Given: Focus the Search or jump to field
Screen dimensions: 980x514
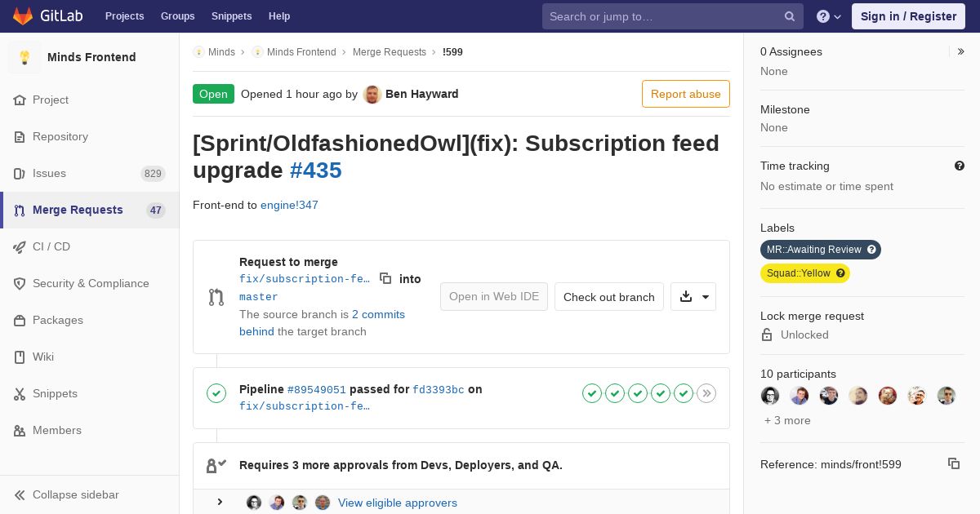Looking at the screenshot, I should tap(673, 16).
